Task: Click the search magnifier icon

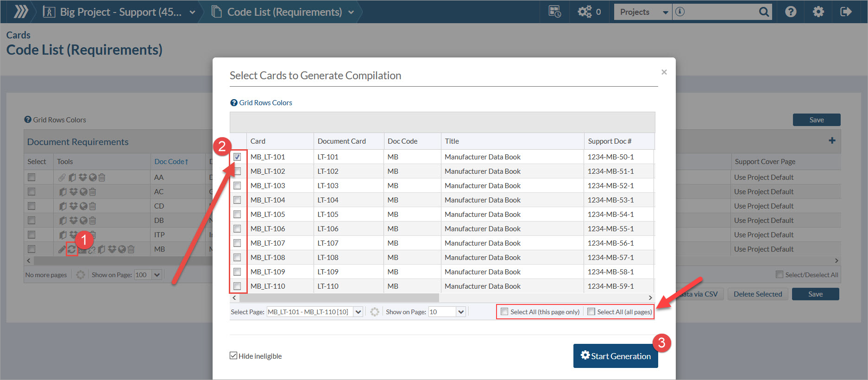Action: click(x=764, y=12)
